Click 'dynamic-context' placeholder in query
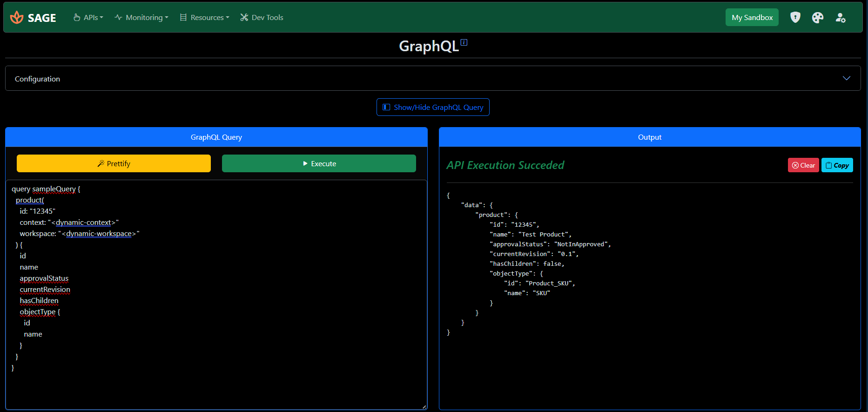Viewport: 868px width, 412px height. click(83, 223)
